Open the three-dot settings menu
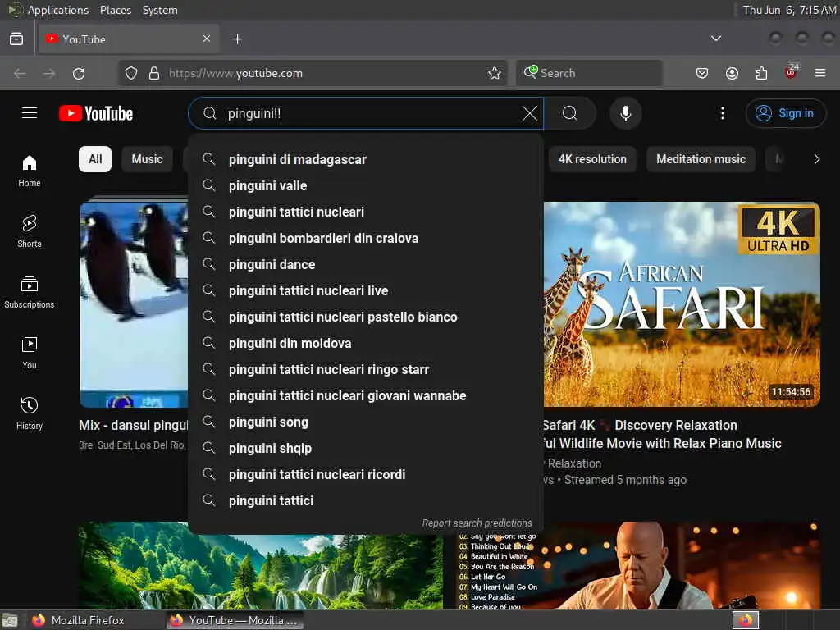The width and height of the screenshot is (840, 630). (722, 113)
